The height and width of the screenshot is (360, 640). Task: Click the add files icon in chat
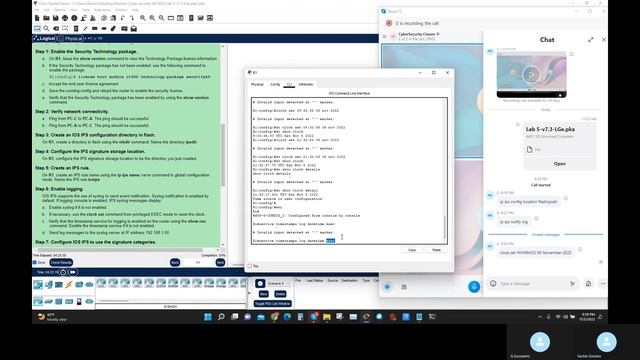click(x=588, y=283)
